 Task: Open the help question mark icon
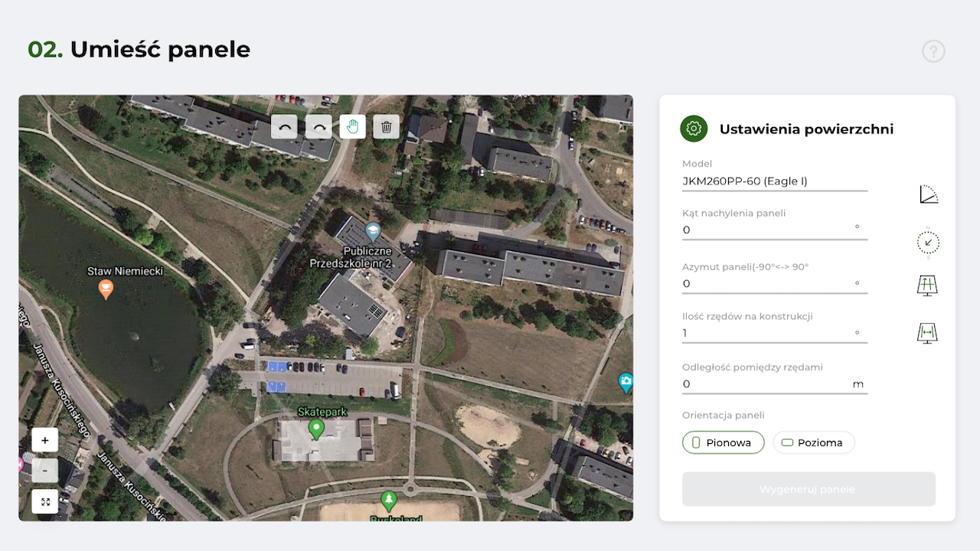click(x=933, y=51)
